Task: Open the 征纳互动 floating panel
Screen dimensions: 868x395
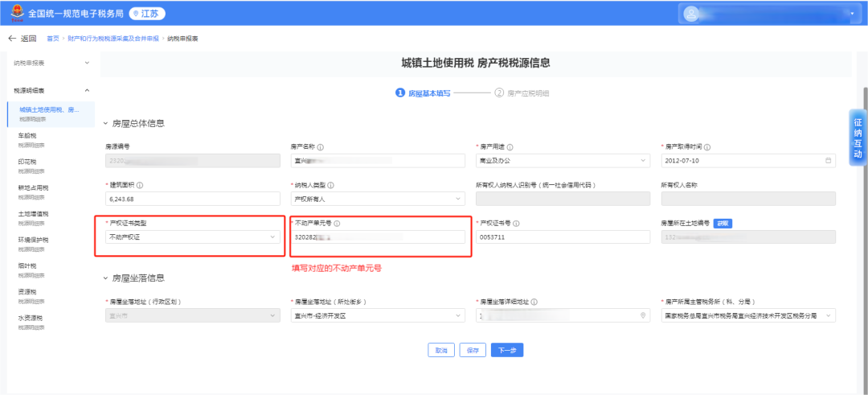Action: 858,138
